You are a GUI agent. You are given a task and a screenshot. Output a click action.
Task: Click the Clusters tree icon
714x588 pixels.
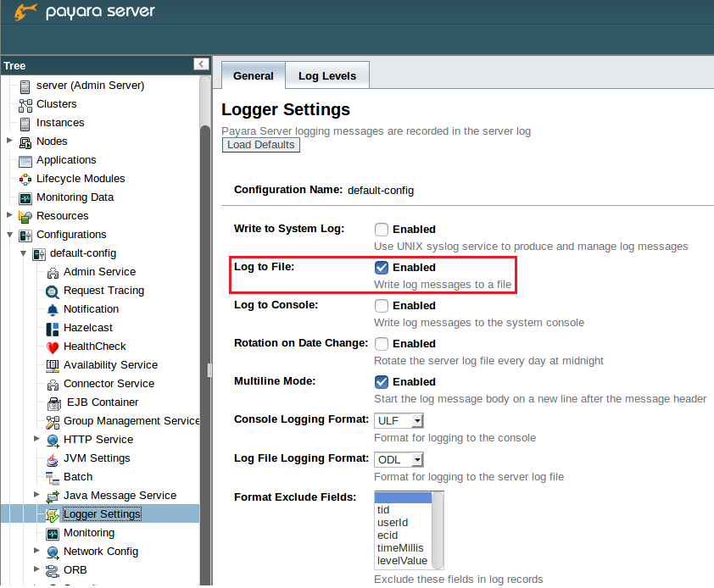(25, 105)
